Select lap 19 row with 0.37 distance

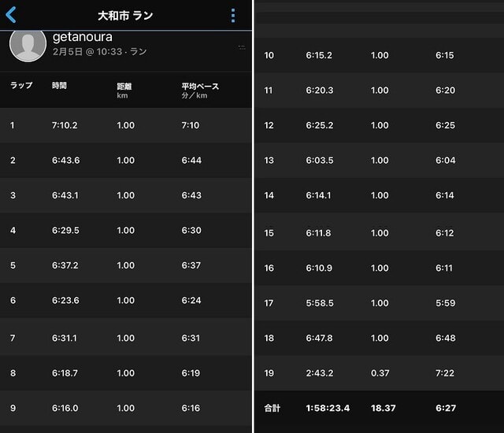coord(380,373)
